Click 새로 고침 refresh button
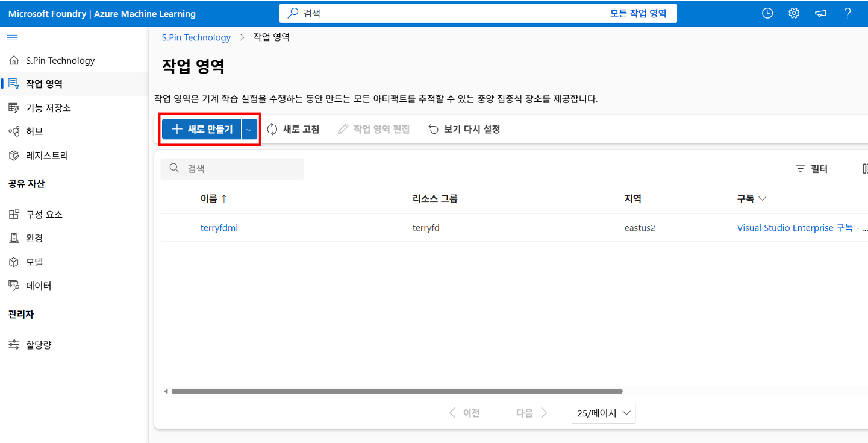The width and height of the screenshot is (868, 443). 293,129
